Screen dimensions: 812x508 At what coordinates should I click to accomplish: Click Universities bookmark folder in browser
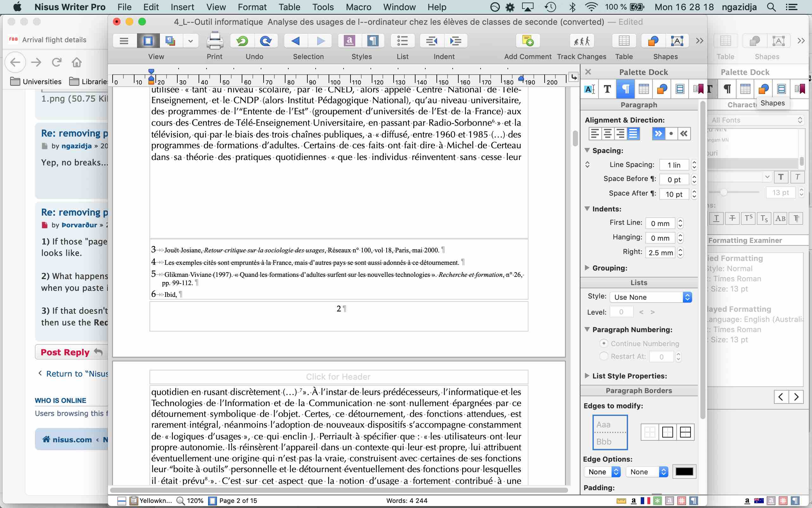(36, 81)
